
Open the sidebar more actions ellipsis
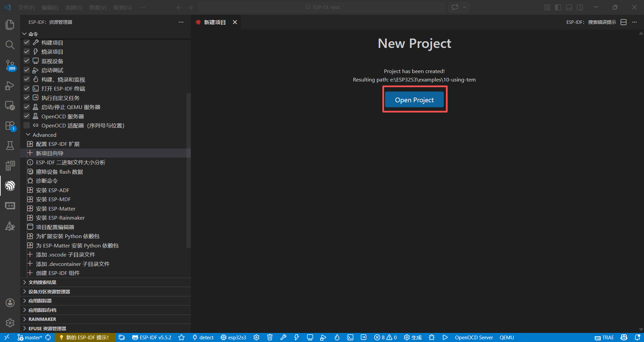(x=181, y=22)
